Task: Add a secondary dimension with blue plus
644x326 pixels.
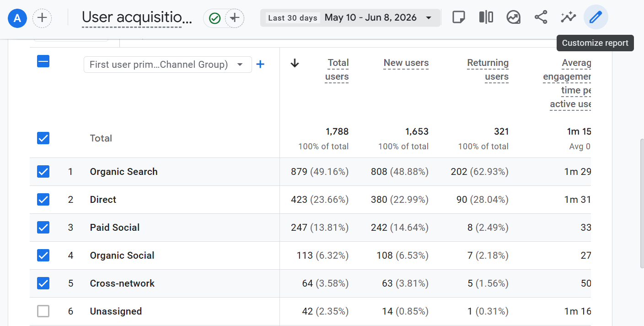Action: [260, 64]
